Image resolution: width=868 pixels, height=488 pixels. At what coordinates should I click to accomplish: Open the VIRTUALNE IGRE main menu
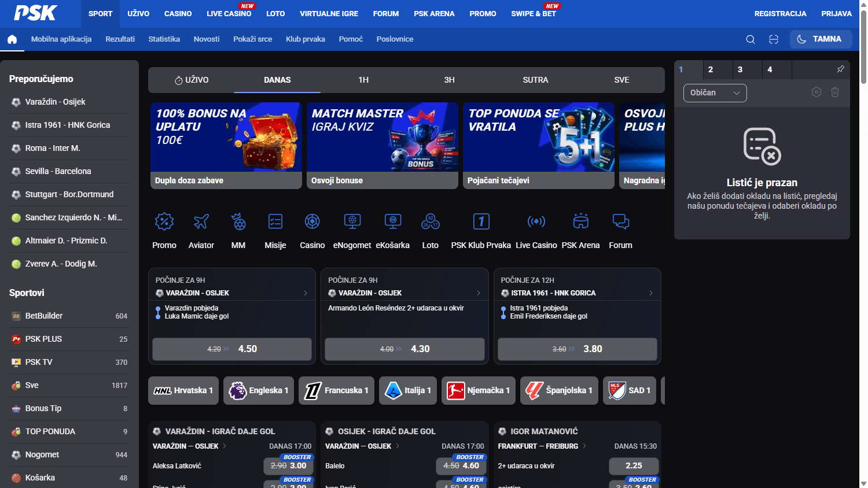click(329, 14)
